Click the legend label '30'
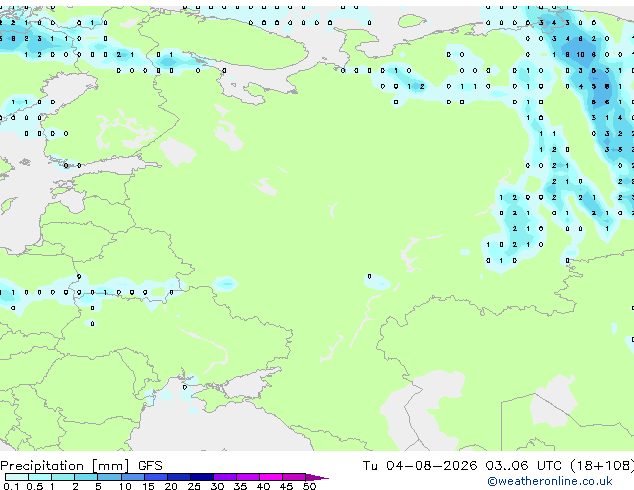The width and height of the screenshot is (634, 490). [217, 486]
